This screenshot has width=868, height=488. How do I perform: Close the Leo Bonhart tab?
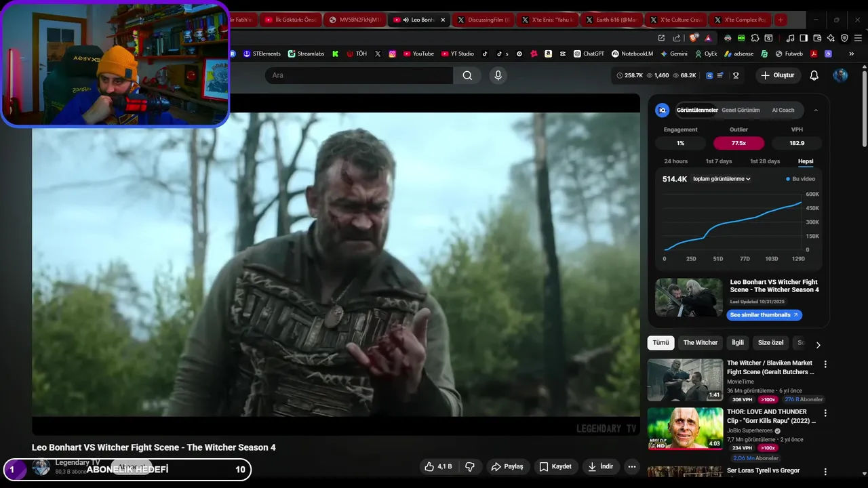443,20
